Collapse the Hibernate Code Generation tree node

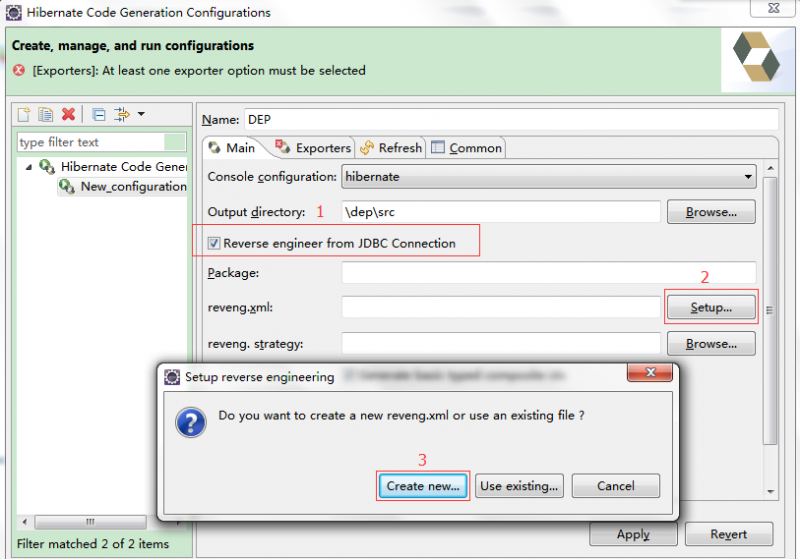[x=29, y=167]
